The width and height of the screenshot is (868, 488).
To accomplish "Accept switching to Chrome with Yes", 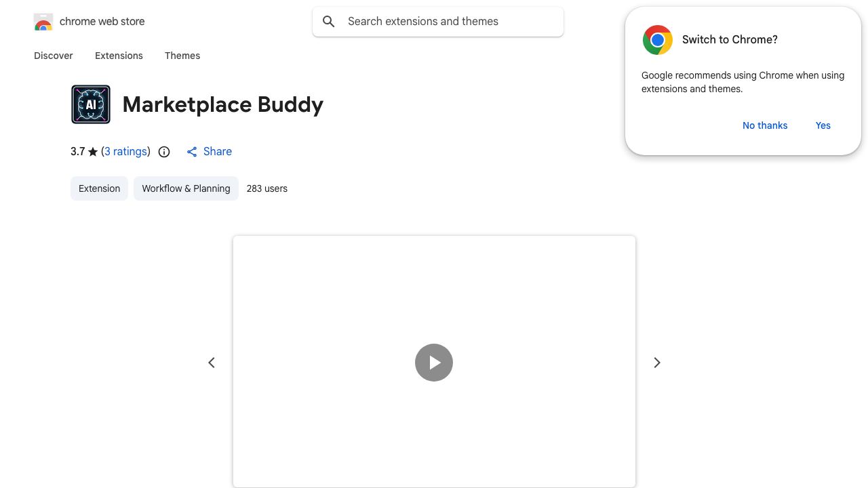I will pyautogui.click(x=823, y=125).
